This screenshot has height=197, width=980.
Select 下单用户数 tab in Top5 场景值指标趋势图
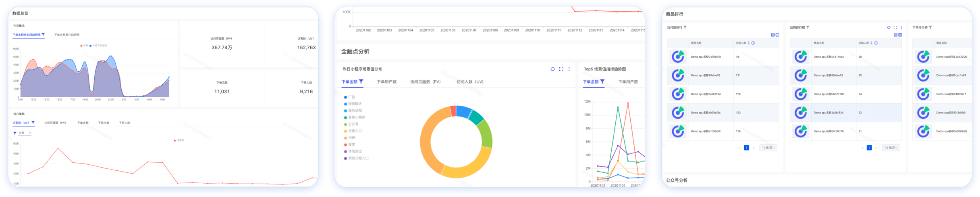[x=628, y=82]
